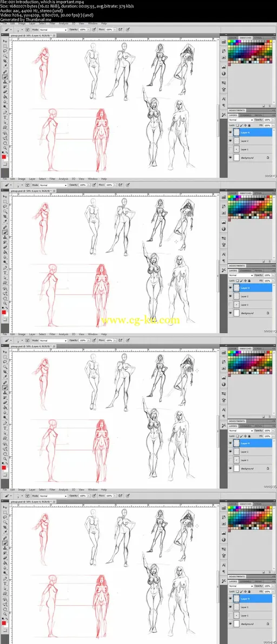Select the Move tool in the top frame
The height and width of the screenshot is (644, 277).
pos(5,41)
